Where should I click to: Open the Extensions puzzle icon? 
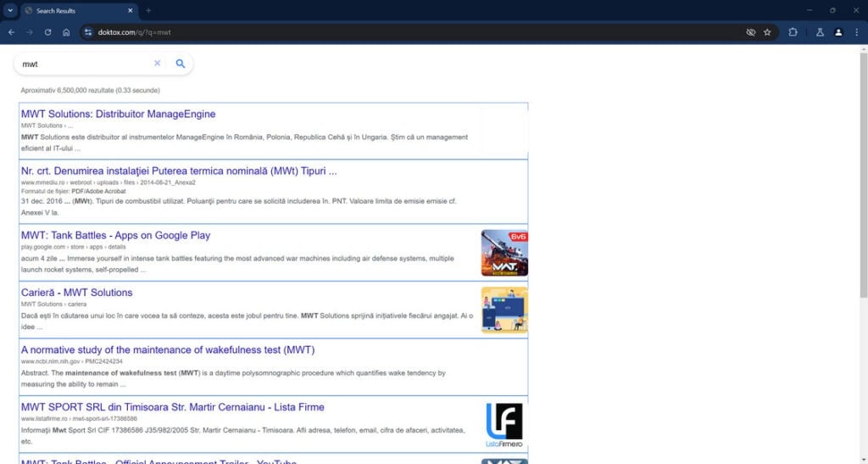pyautogui.click(x=793, y=32)
